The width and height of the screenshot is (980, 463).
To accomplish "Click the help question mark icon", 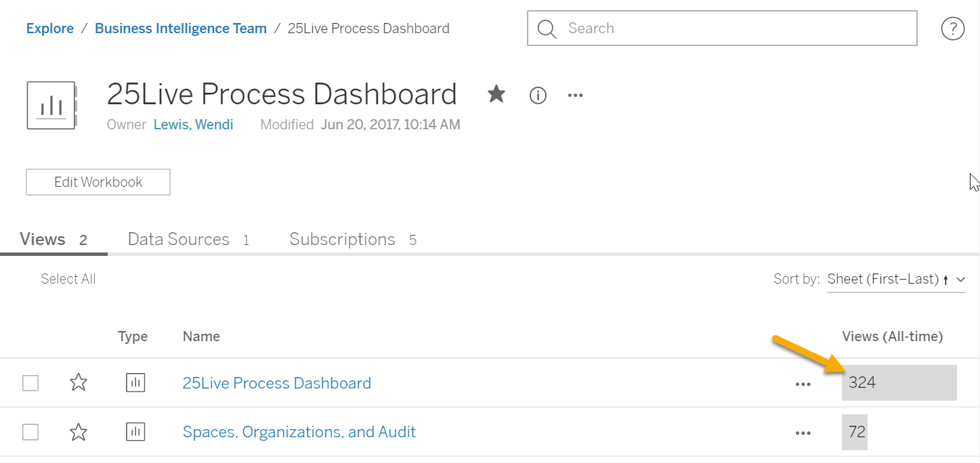I will (953, 28).
